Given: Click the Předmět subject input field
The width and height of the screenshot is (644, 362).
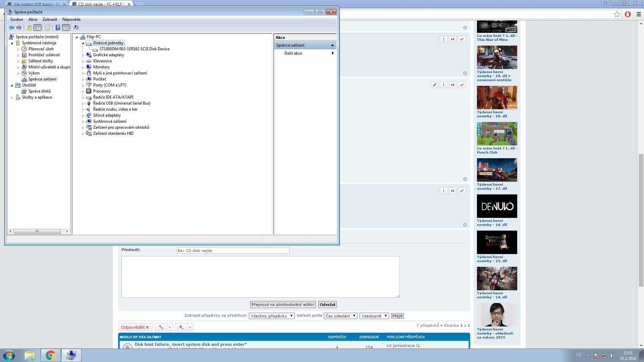Looking at the screenshot, I should coord(233,251).
